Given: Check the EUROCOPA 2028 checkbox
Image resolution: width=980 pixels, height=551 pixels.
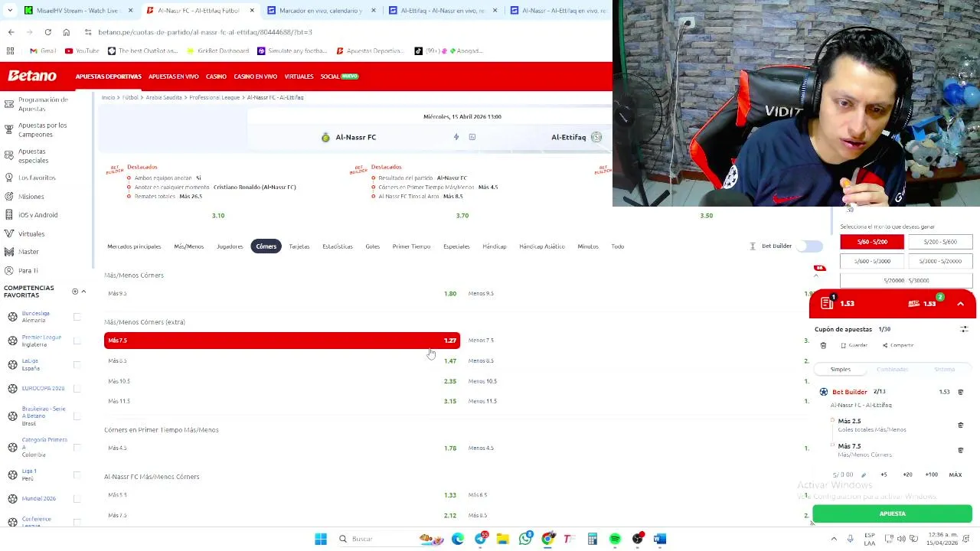Looking at the screenshot, I should point(77,388).
